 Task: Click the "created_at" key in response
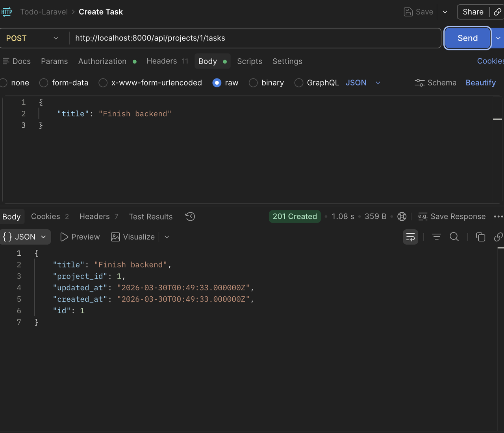80,299
